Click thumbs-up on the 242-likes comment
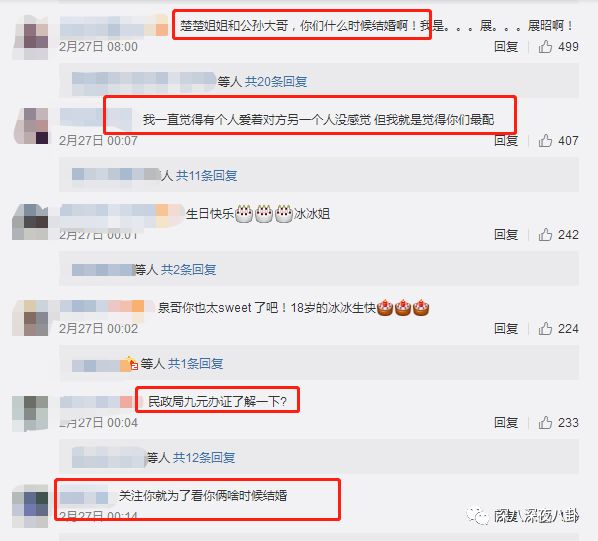Image resolution: width=598 pixels, height=541 pixels. 545,234
